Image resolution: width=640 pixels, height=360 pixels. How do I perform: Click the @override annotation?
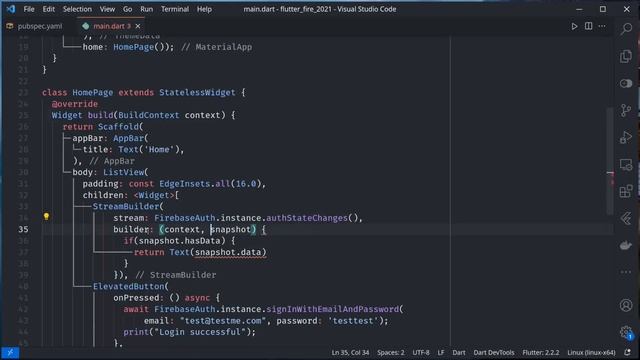point(75,104)
